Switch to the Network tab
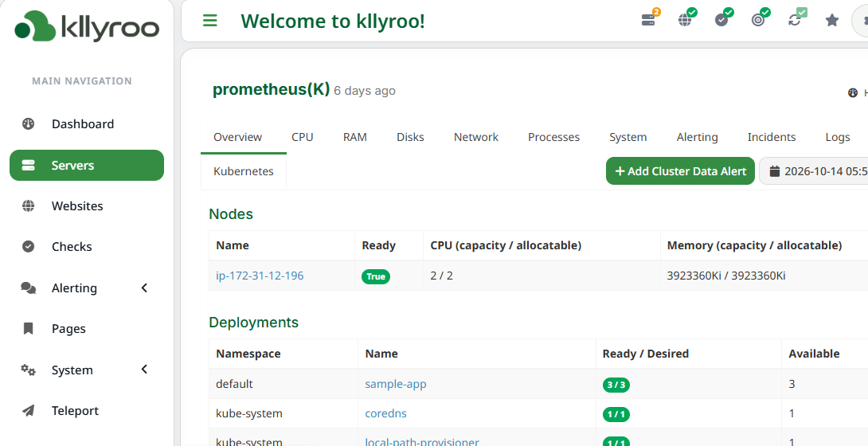Image resolution: width=868 pixels, height=446 pixels. 476,137
